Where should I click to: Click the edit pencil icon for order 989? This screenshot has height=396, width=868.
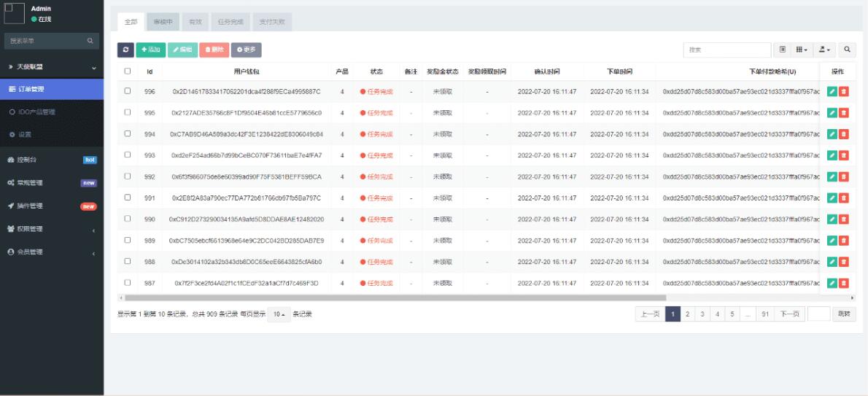tap(832, 241)
